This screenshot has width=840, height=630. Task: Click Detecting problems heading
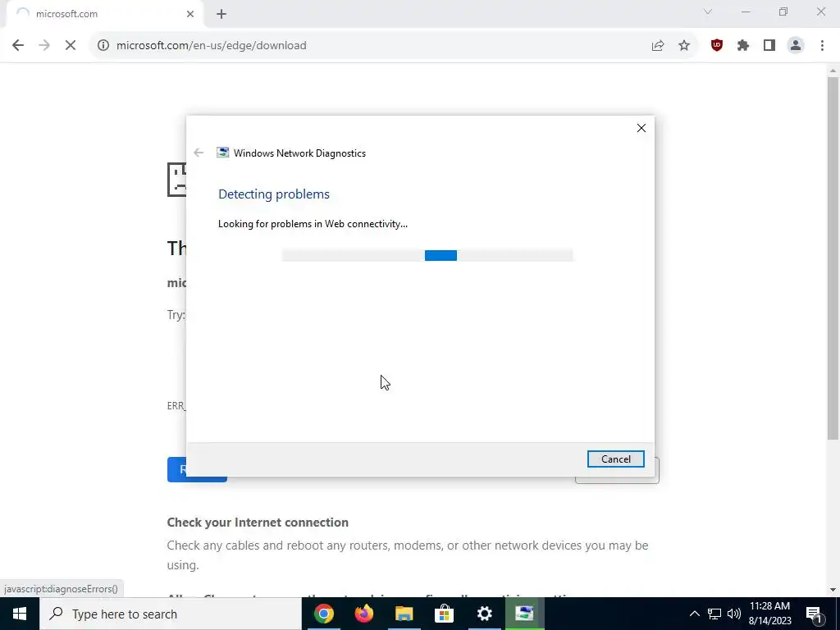(274, 194)
